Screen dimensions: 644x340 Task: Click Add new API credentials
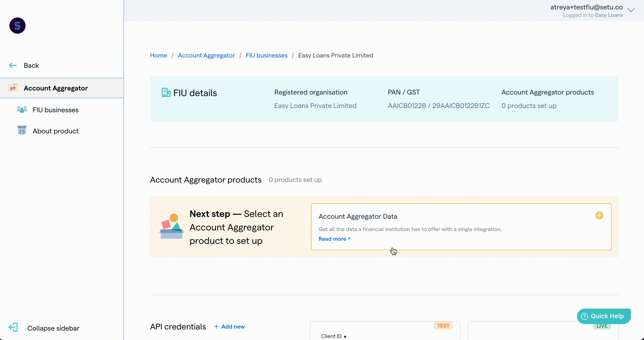229,327
